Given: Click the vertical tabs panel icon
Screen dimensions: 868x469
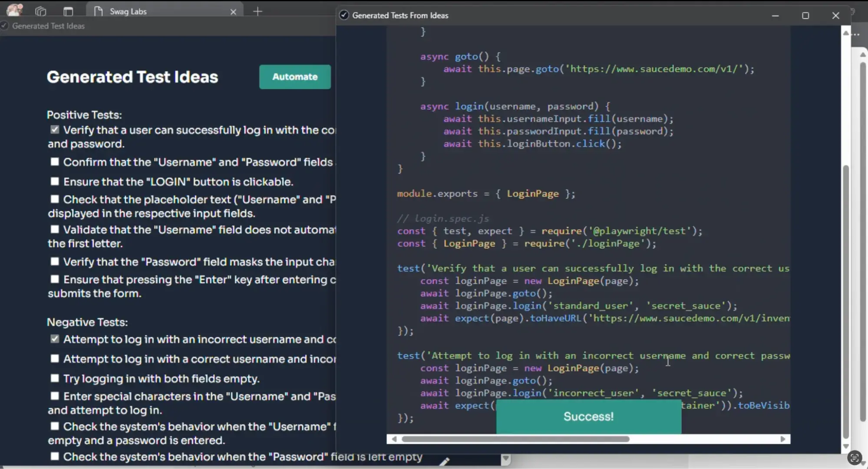Looking at the screenshot, I should (x=68, y=11).
